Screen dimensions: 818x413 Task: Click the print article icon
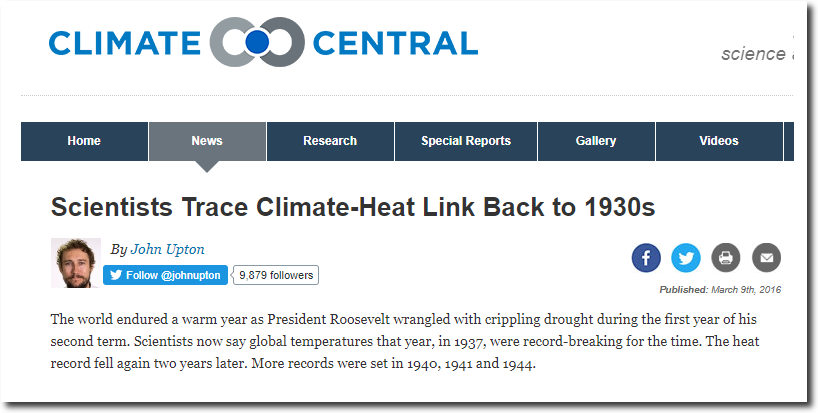point(726,258)
